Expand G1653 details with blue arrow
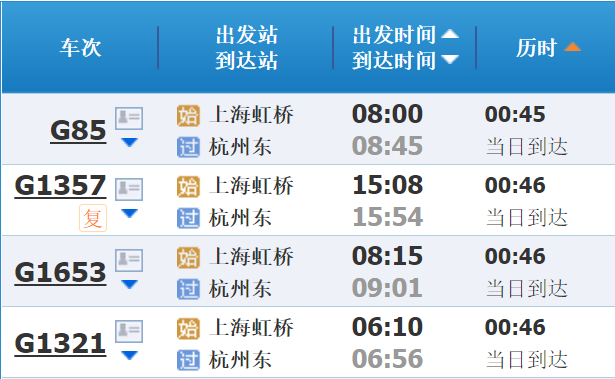Image resolution: width=615 pixels, height=379 pixels. tap(129, 284)
